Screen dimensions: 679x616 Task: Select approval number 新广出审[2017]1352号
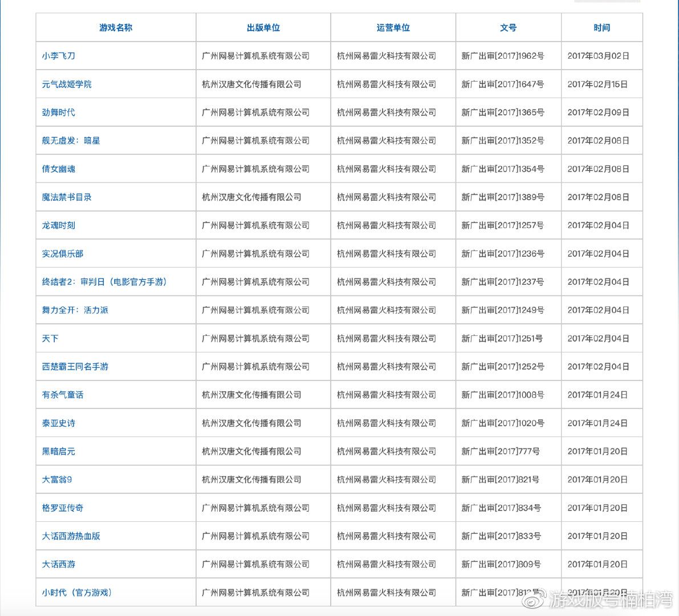coord(503,140)
